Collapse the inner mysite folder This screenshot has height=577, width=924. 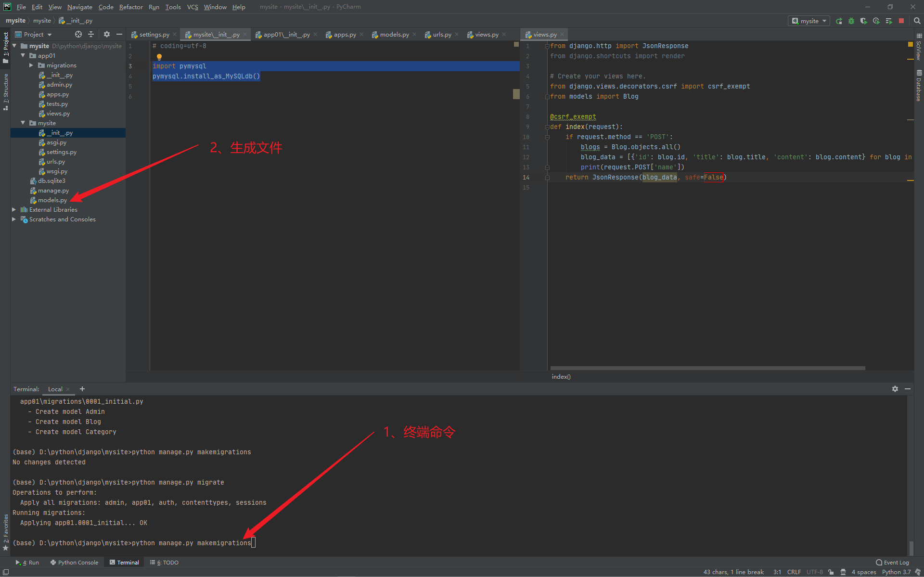23,123
